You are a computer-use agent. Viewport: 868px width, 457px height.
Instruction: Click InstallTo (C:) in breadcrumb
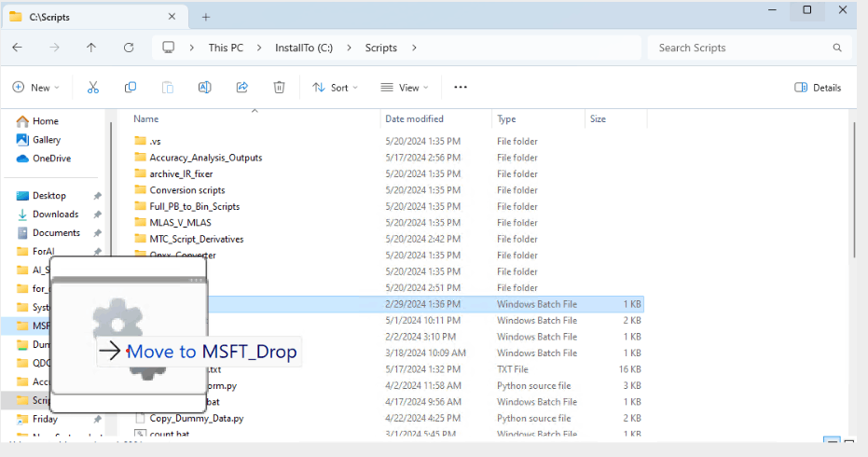coord(304,48)
